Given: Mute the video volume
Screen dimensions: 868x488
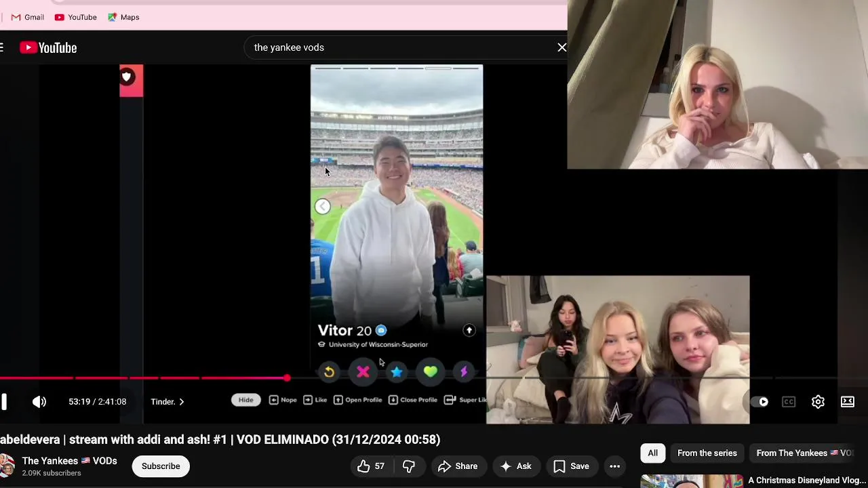Looking at the screenshot, I should click(x=39, y=402).
